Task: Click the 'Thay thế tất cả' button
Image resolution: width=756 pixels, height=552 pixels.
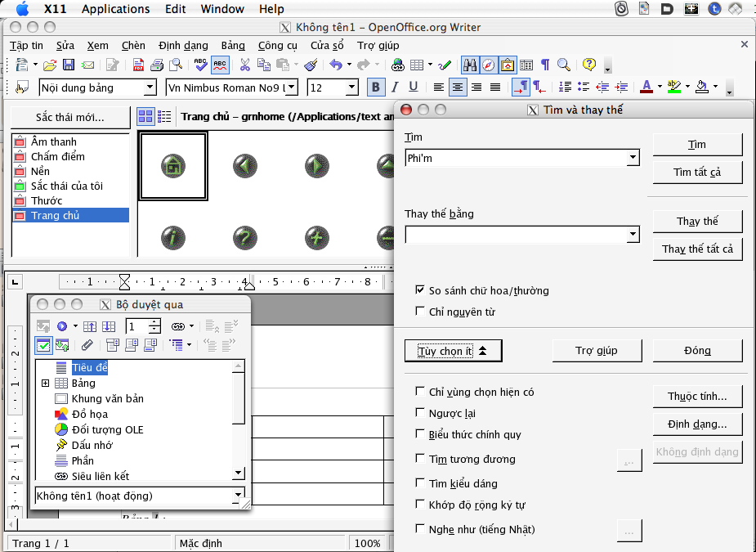Action: [x=697, y=249]
